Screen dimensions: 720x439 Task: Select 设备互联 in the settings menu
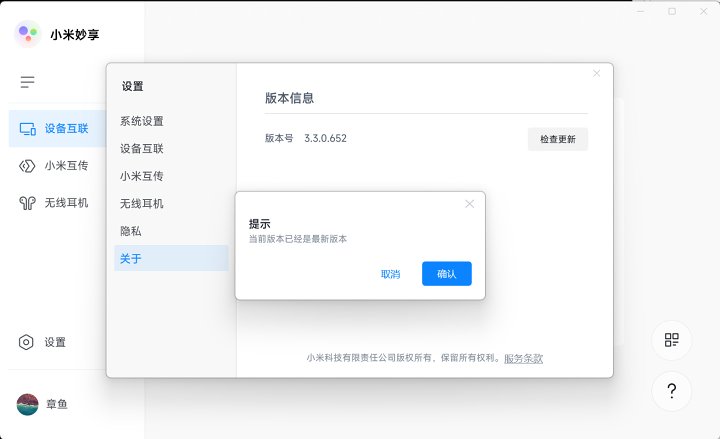[142, 148]
